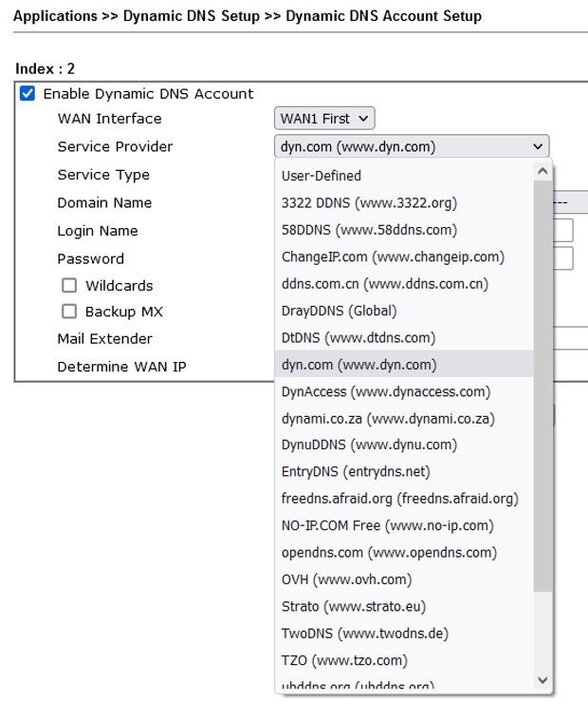Click the provider list scrollbar thumb

coord(543,386)
